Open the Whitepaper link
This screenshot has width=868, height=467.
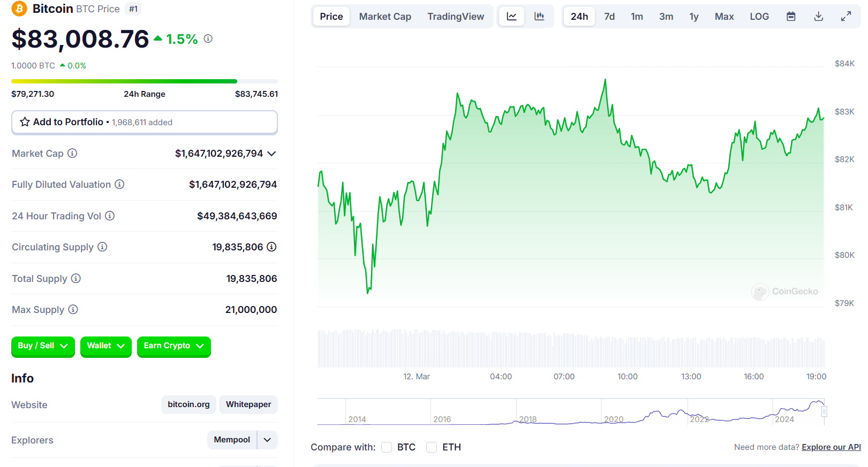tap(248, 404)
